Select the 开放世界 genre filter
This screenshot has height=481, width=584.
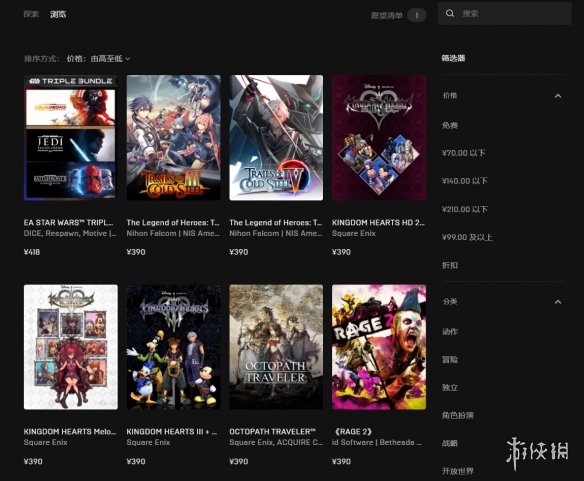[457, 471]
